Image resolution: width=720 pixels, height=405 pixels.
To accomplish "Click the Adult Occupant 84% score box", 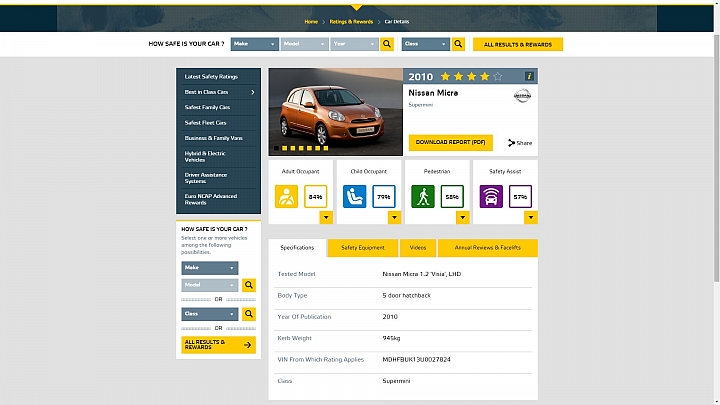I will tap(315, 197).
